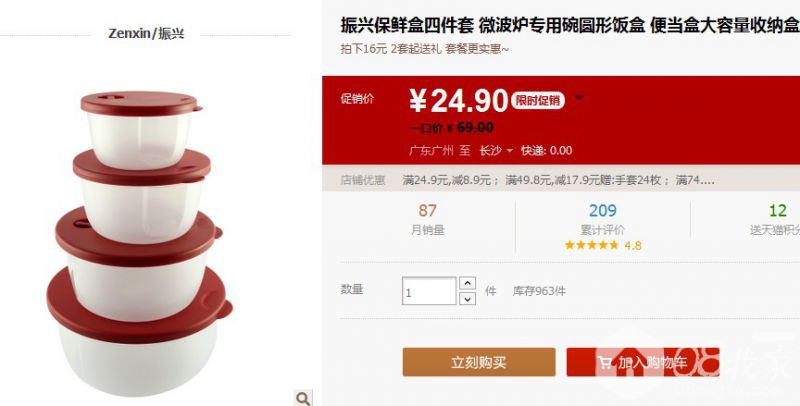
Task: Click the 立刻购买 buy now button
Action: pos(479,362)
